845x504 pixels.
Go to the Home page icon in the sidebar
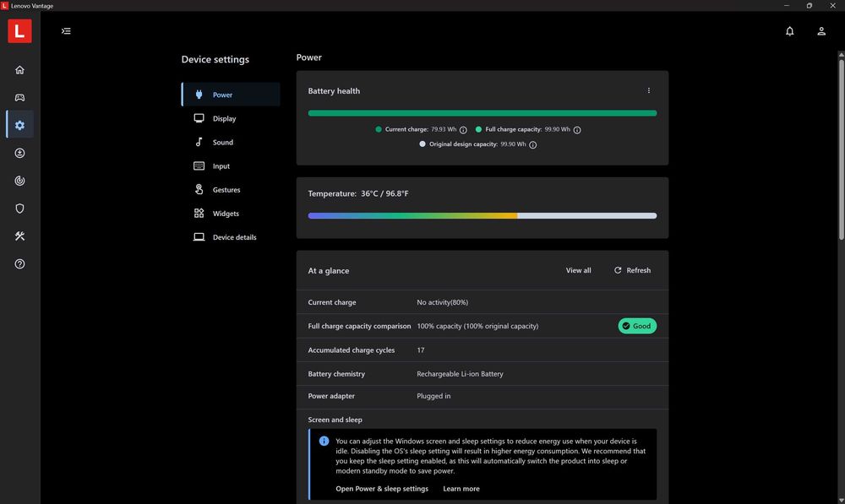pos(20,70)
